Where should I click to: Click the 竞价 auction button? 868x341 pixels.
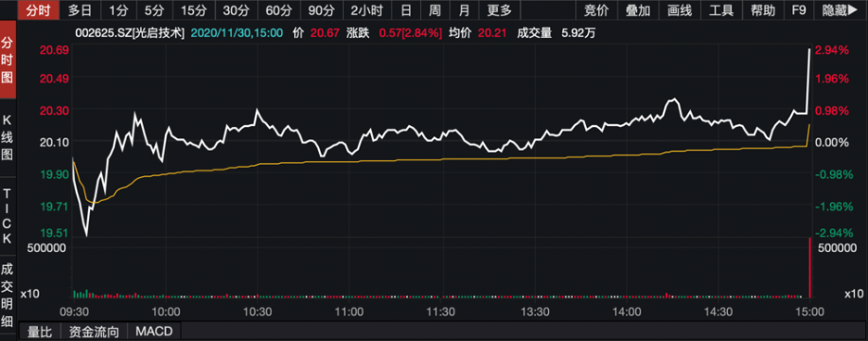596,10
